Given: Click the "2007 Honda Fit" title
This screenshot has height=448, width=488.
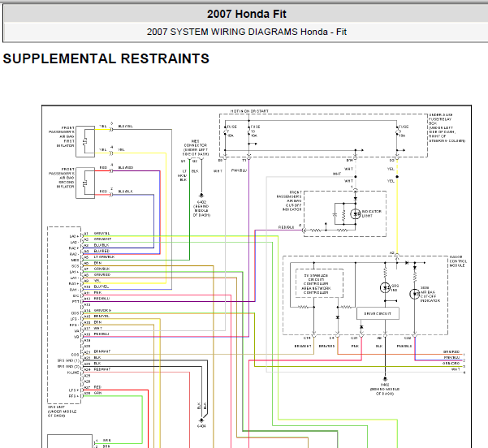Looking at the screenshot, I should (x=247, y=14).
